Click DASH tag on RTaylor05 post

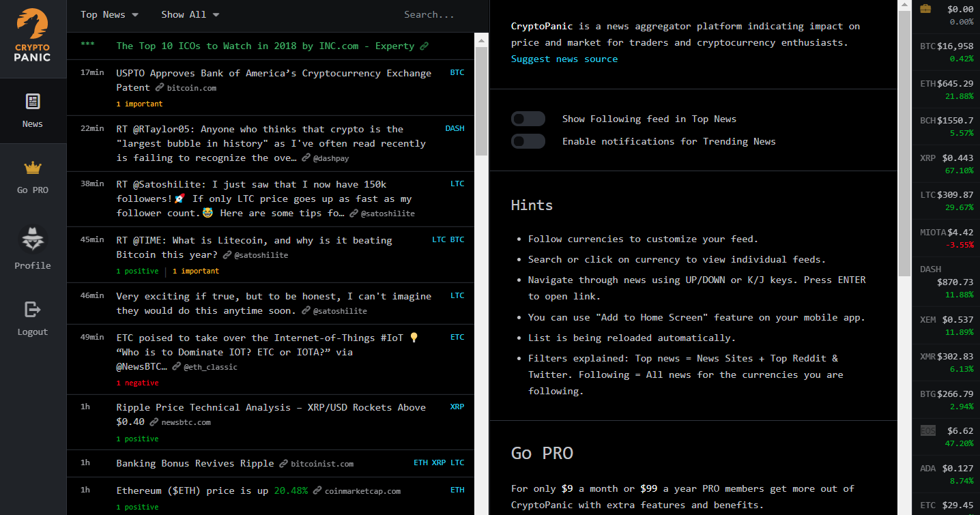tap(455, 128)
